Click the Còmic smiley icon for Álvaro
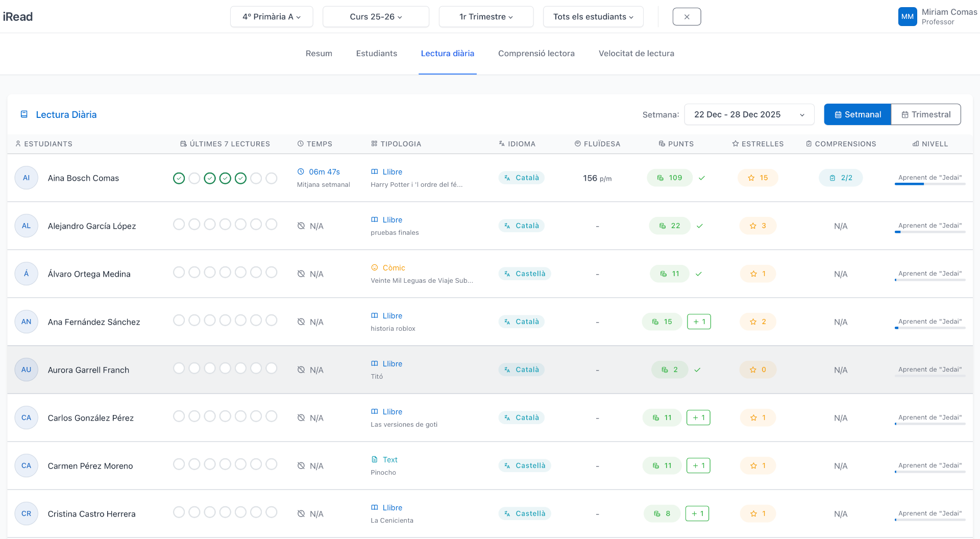The image size is (980, 539). click(375, 267)
